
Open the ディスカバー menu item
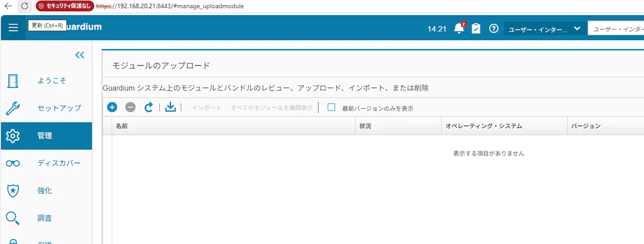pyautogui.click(x=47, y=163)
